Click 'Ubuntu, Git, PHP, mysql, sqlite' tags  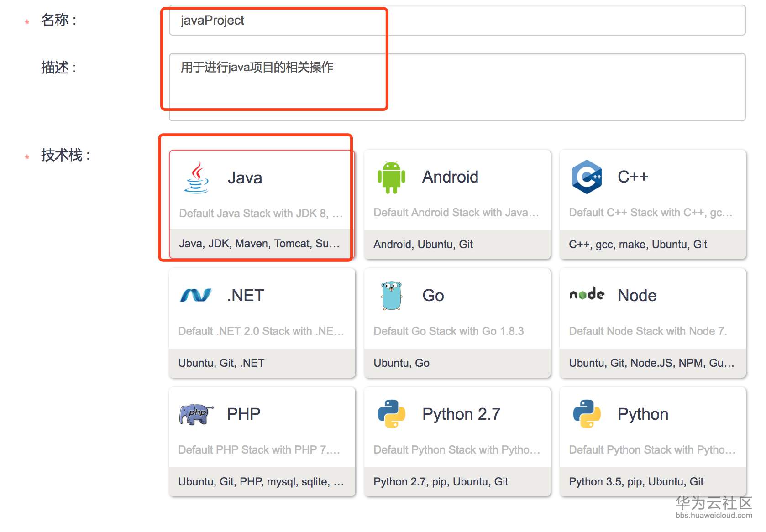pos(261,482)
